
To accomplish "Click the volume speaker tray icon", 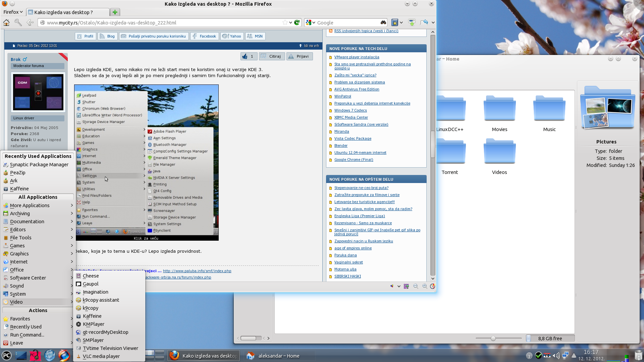I will (556, 356).
